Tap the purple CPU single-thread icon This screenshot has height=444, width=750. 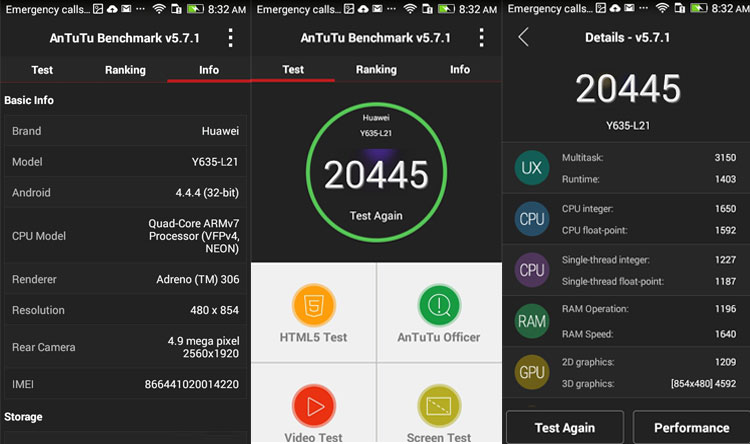(x=531, y=270)
